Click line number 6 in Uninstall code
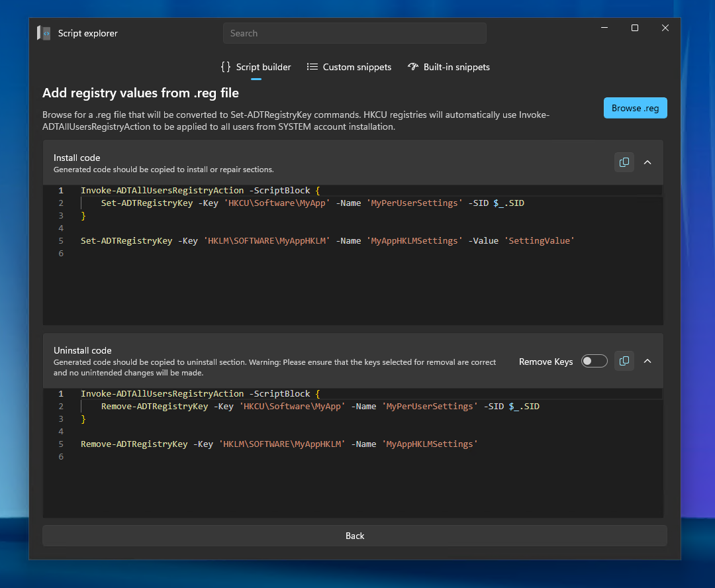 pos(61,457)
